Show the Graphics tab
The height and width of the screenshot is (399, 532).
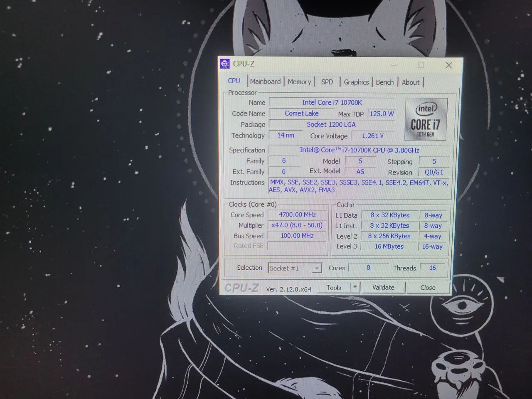click(356, 82)
